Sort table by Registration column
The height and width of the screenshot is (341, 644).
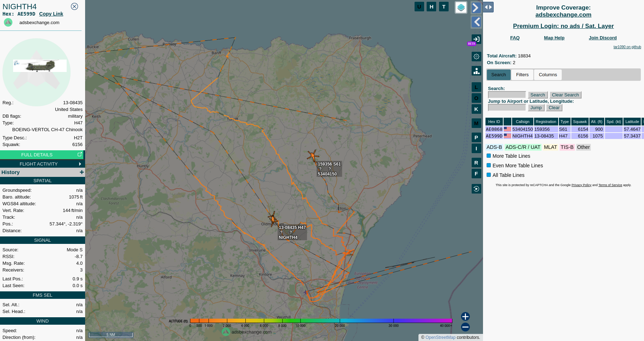coord(546,122)
